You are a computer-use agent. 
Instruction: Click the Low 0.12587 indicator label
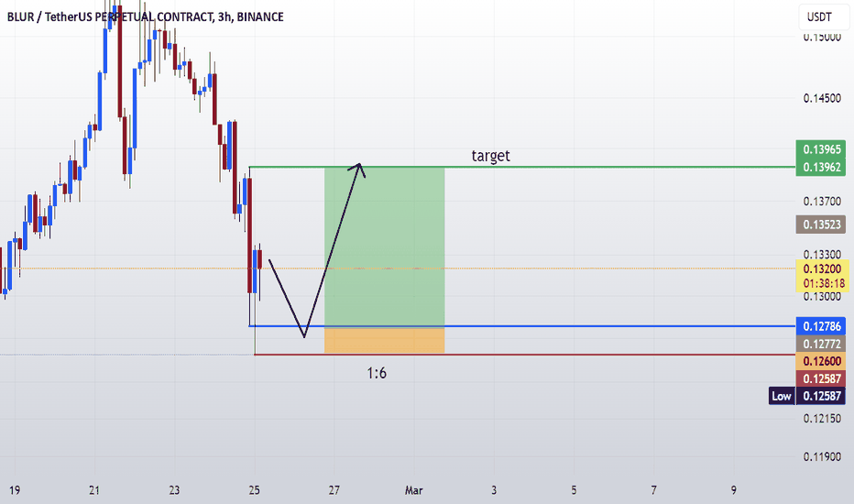(807, 396)
